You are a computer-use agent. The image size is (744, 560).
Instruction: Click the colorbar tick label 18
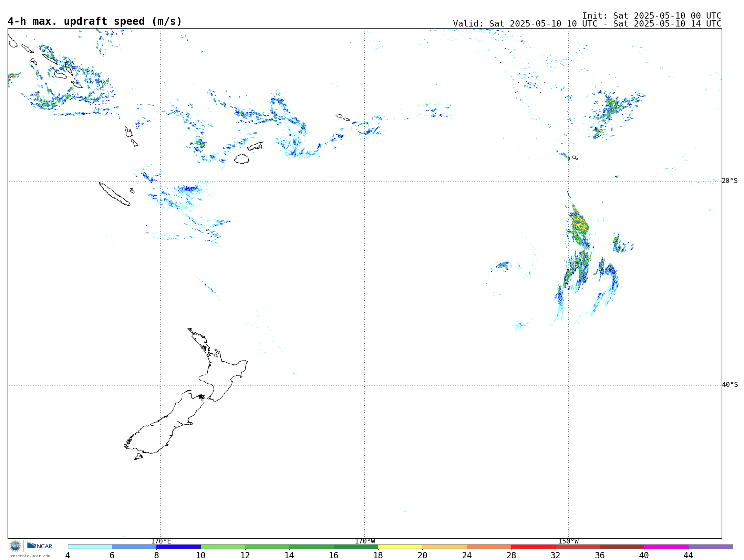pyautogui.click(x=378, y=555)
